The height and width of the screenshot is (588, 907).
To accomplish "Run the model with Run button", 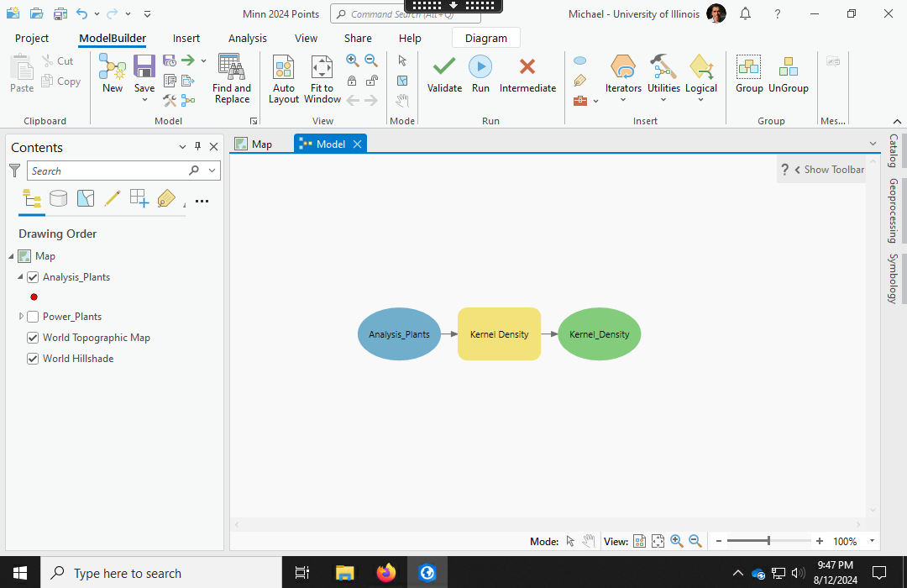I will pos(480,67).
